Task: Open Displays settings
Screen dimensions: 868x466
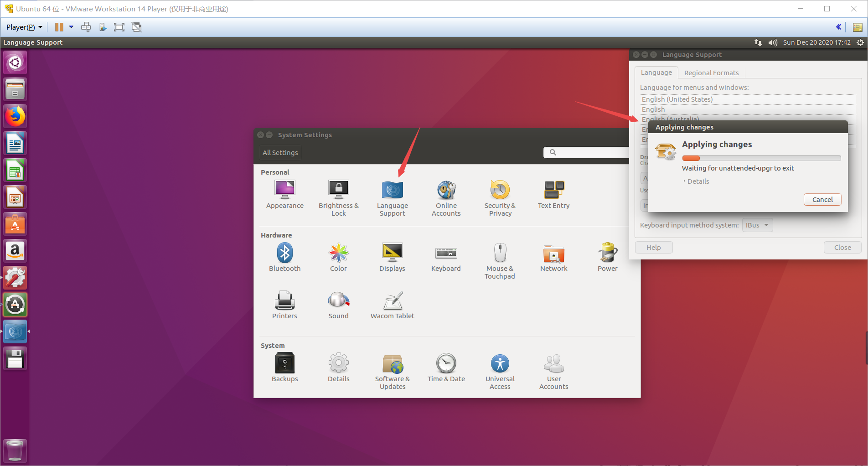Action: (392, 258)
